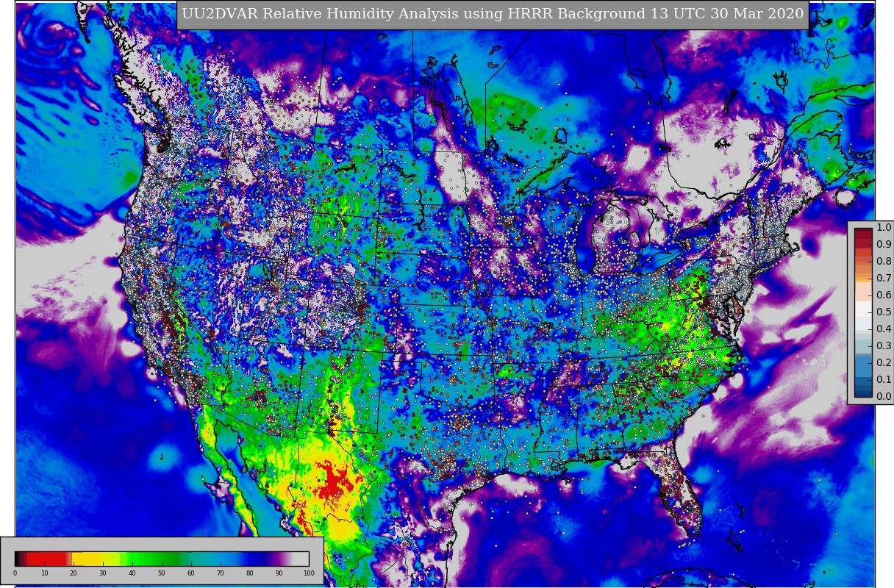Click the 0.2 label on vertical colorbar

[x=884, y=363]
